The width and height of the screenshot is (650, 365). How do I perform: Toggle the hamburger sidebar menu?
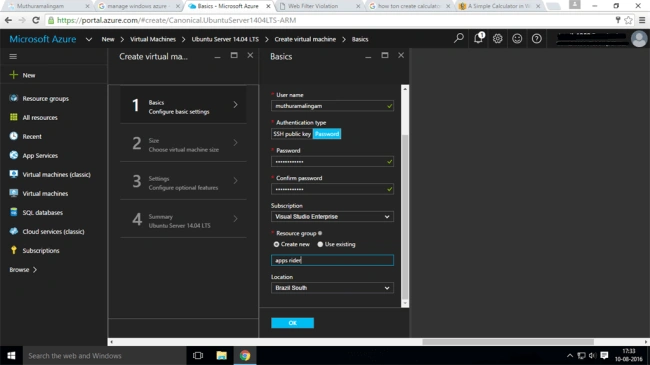(13, 56)
